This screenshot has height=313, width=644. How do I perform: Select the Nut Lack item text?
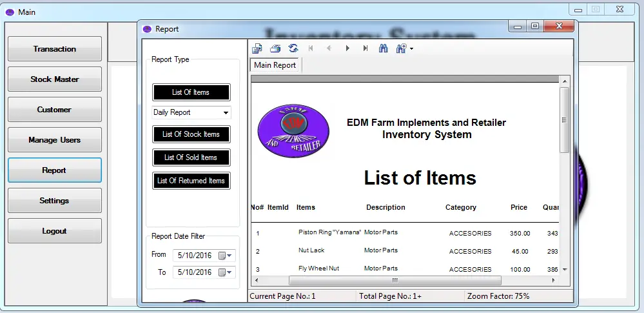(311, 250)
